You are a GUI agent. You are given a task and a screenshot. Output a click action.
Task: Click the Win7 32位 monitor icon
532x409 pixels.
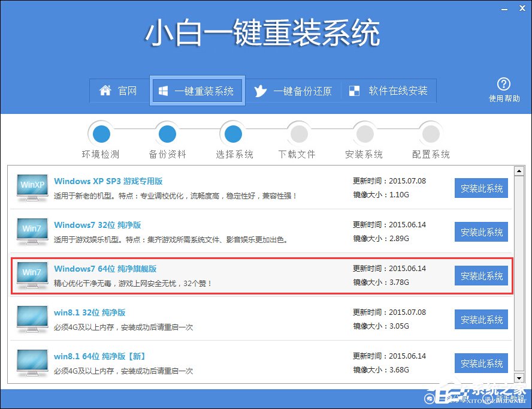tap(31, 228)
